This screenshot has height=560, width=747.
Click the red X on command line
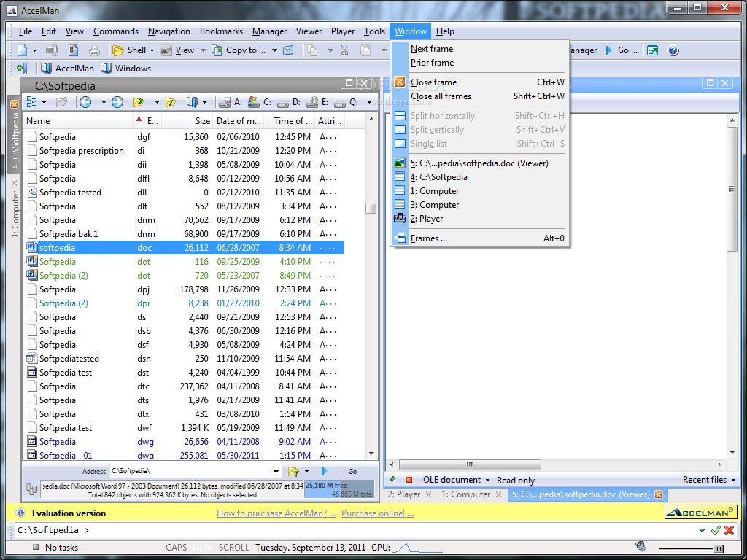[x=729, y=530]
